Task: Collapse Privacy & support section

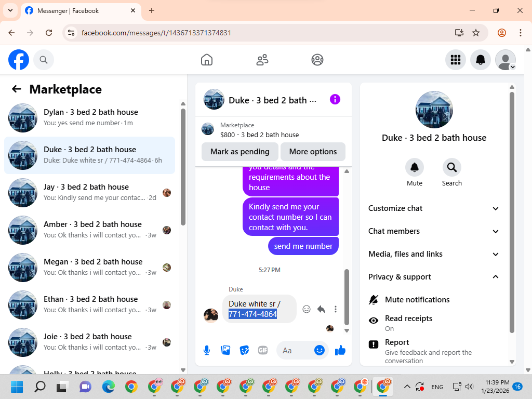Action: 434,277
